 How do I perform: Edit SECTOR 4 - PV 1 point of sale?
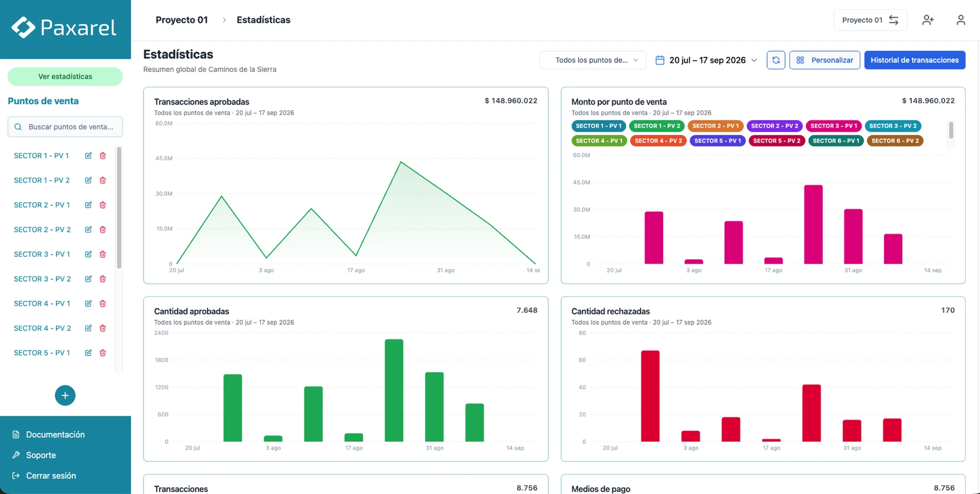88,303
